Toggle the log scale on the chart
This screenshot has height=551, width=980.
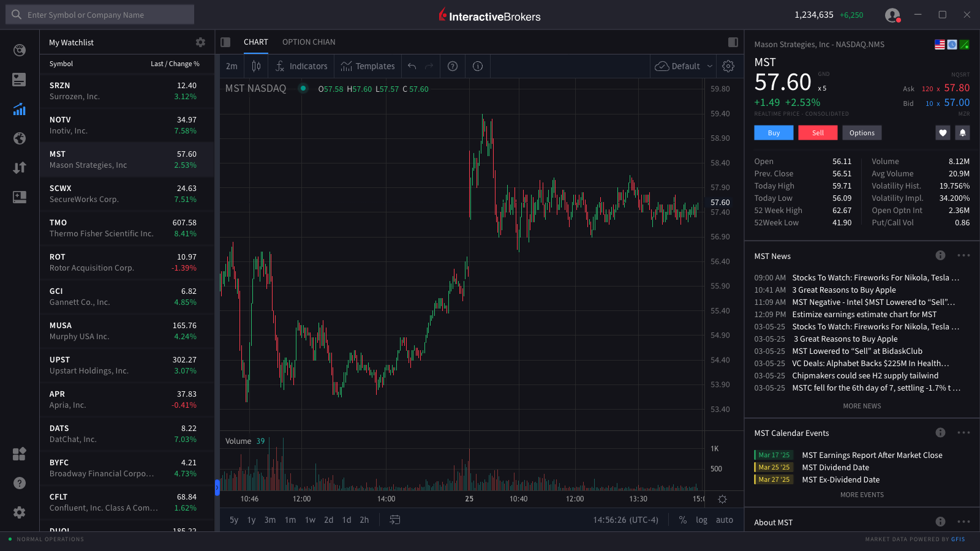point(701,520)
